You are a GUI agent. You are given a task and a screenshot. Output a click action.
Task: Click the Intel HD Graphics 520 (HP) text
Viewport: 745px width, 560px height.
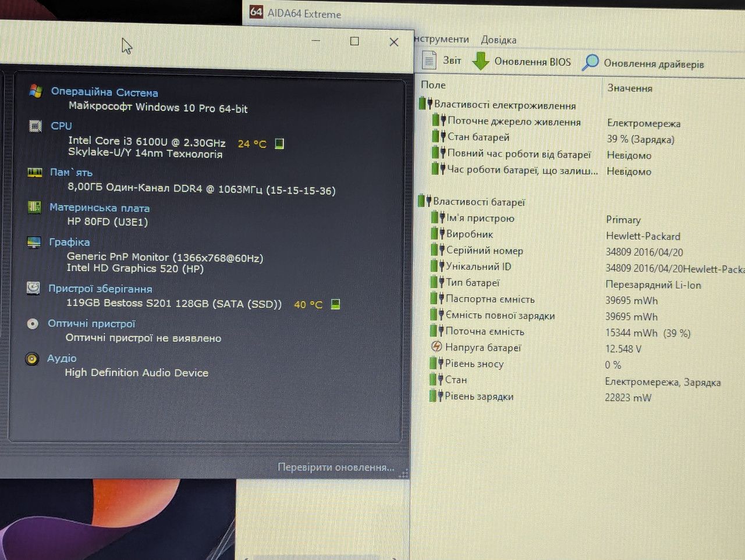click(x=135, y=268)
